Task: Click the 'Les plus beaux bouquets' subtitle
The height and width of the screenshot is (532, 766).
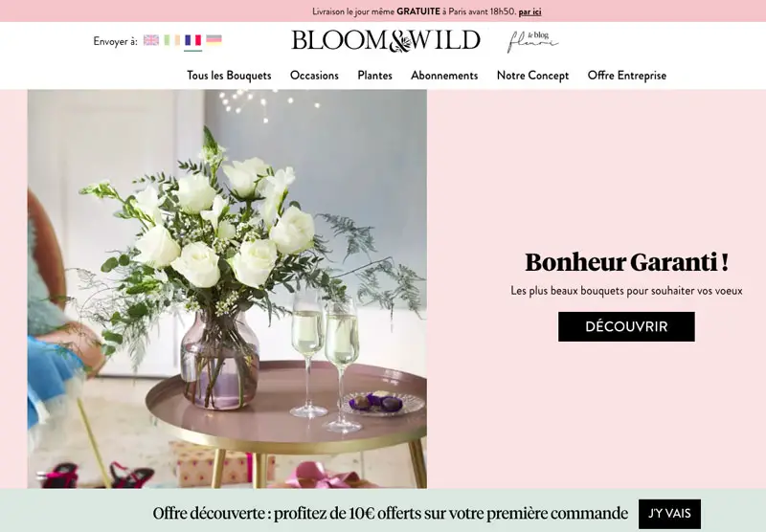Action: coord(627,291)
